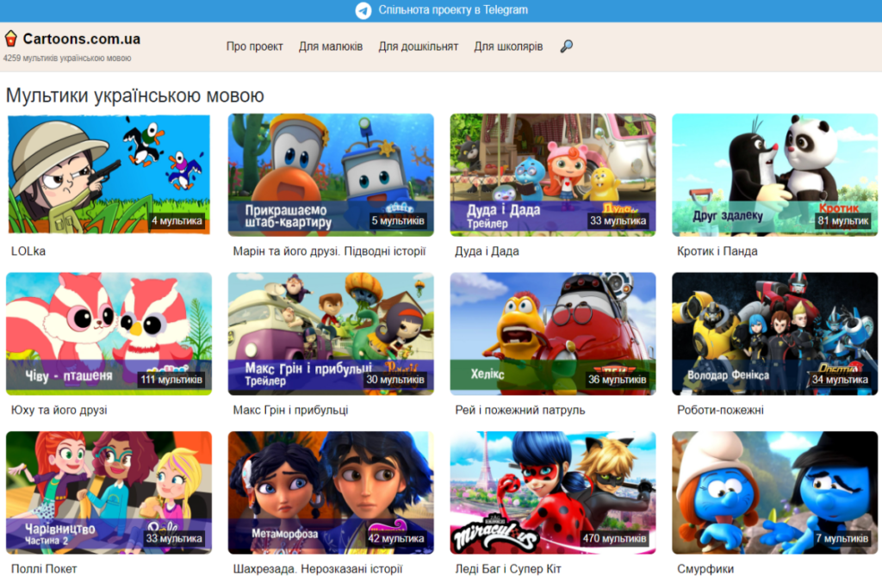Open the LOLka cartoon thumbnail
882x588 pixels.
109,174
